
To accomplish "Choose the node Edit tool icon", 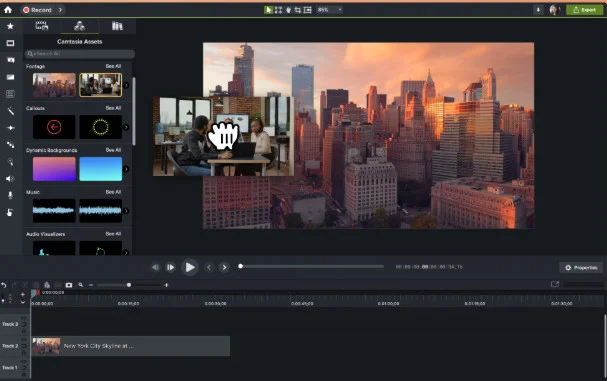I will pyautogui.click(x=278, y=10).
